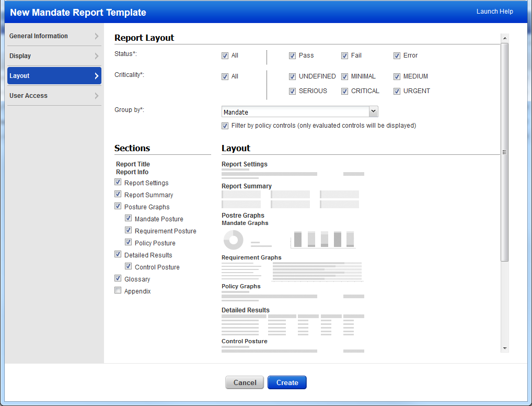Uncheck the UNDEFINED criticality option

click(x=293, y=76)
